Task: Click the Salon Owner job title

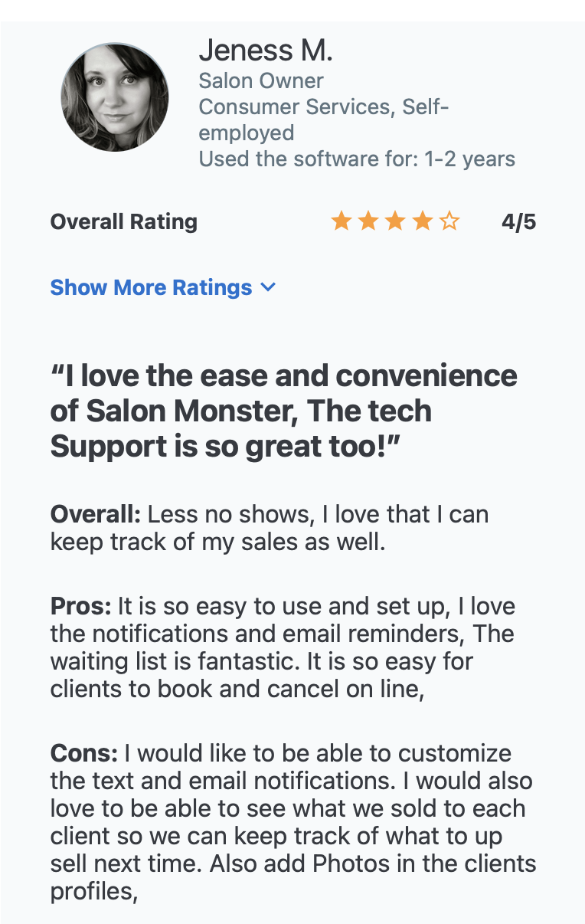Action: point(261,80)
